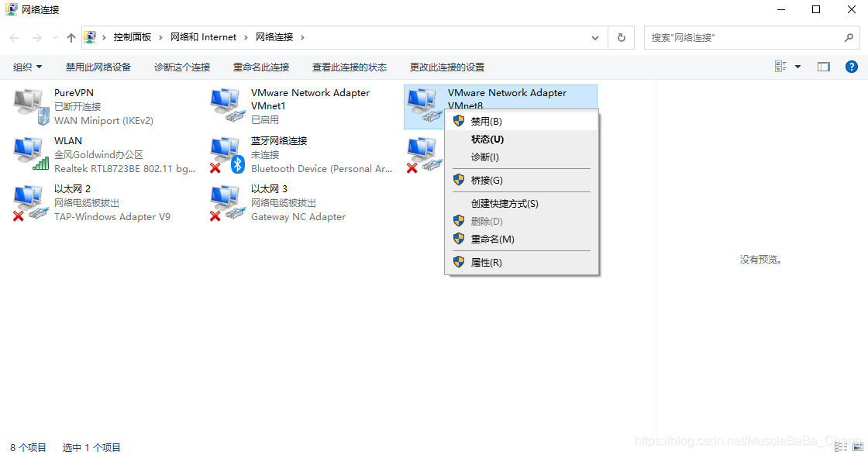This screenshot has width=868, height=455.
Task: Click 诊断这个连接 toolbar button
Action: pyautogui.click(x=182, y=67)
